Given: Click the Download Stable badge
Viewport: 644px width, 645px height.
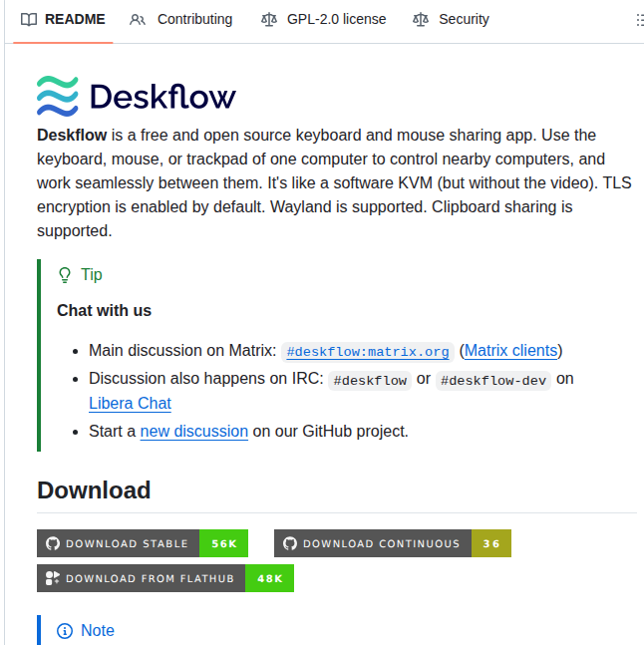Looking at the screenshot, I should (x=143, y=543).
